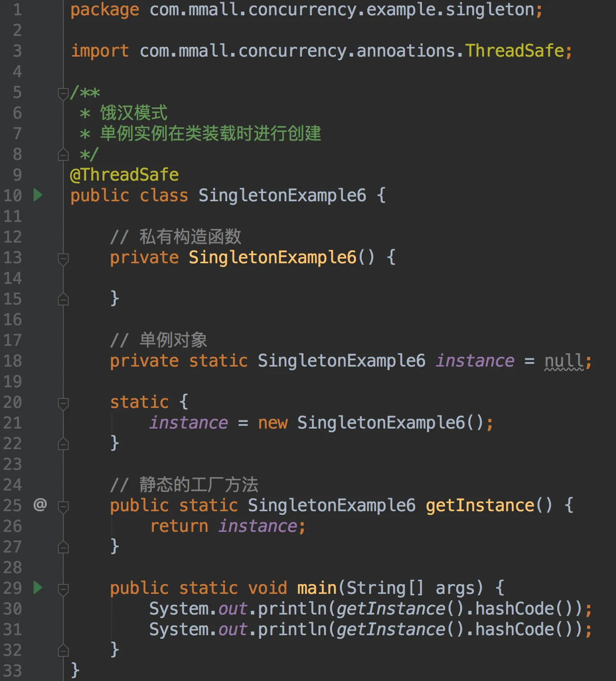Click the fold end marker of constructor
Viewport: 616px width, 681px height.
click(x=63, y=299)
